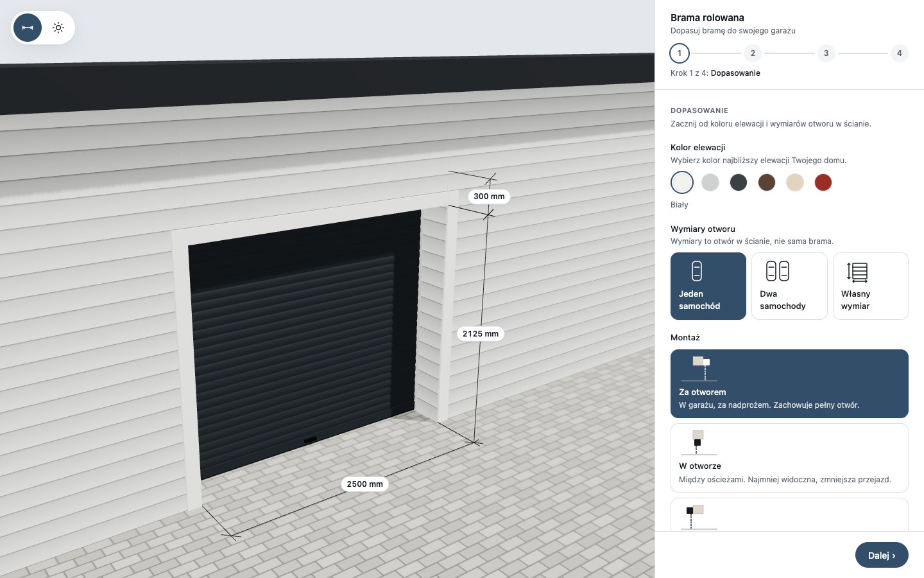Select the Dwa samochody opening size
The height and width of the screenshot is (578, 924).
pyautogui.click(x=789, y=286)
